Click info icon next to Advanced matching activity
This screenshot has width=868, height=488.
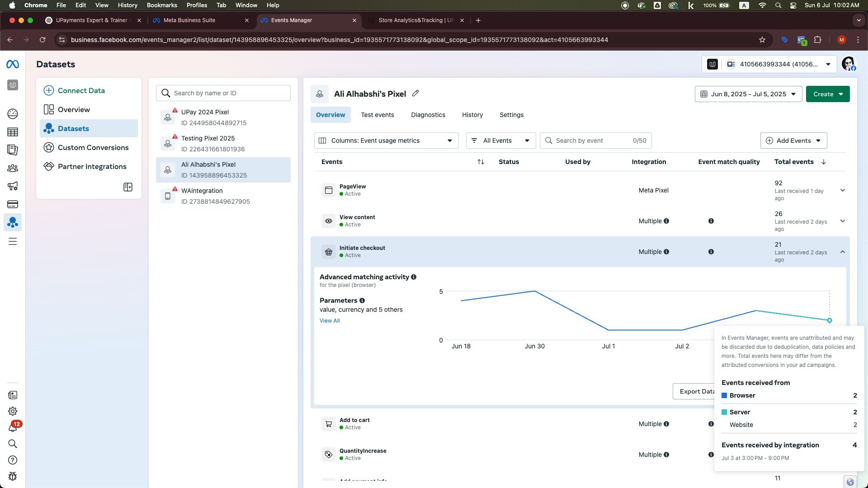414,277
